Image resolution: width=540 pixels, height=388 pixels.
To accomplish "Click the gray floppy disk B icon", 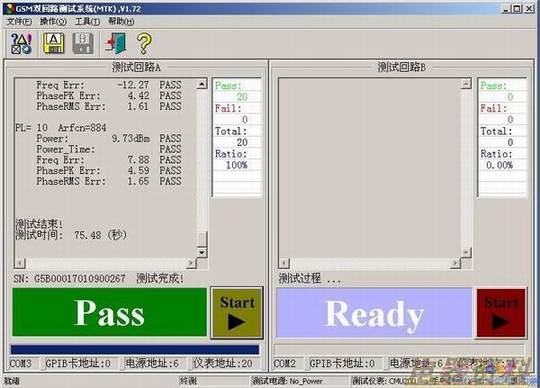I will (83, 43).
